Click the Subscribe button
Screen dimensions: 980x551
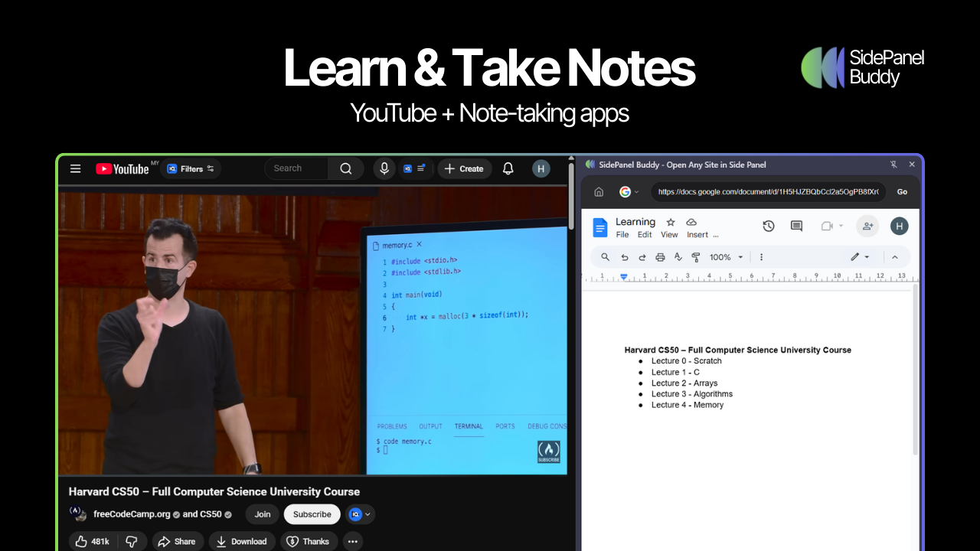tap(312, 514)
